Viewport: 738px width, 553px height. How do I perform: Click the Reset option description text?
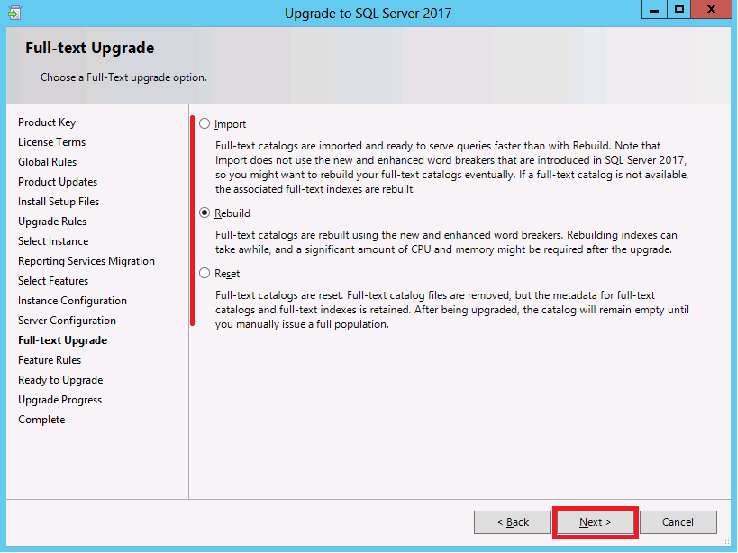452,310
